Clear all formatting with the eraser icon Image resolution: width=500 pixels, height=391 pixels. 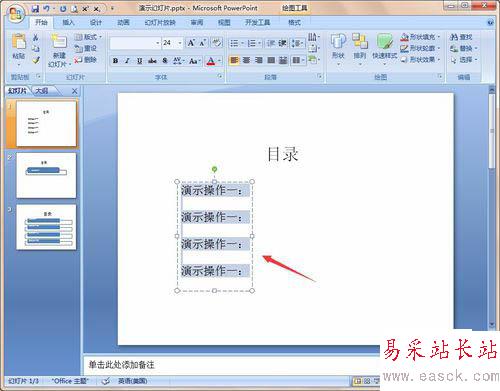pos(217,43)
